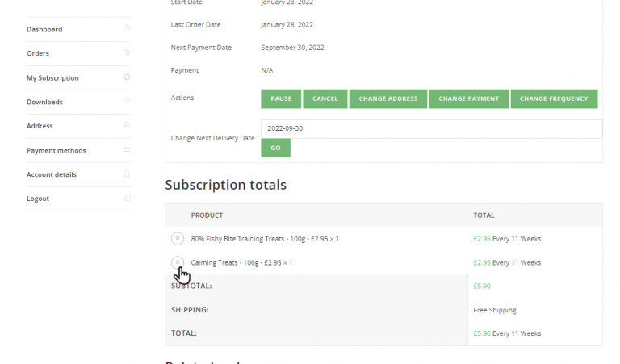The image size is (620, 364).
Task: Click the Downloads cloud icon
Action: (127, 102)
